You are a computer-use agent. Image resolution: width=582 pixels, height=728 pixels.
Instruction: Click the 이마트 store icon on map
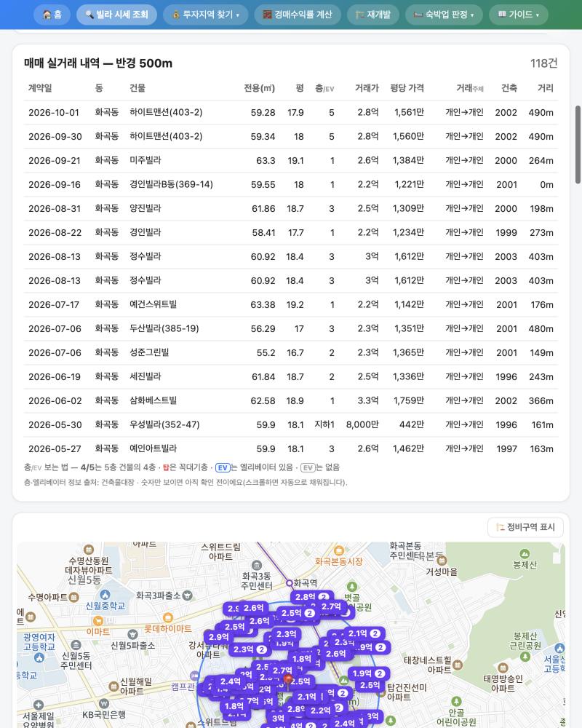(98, 621)
